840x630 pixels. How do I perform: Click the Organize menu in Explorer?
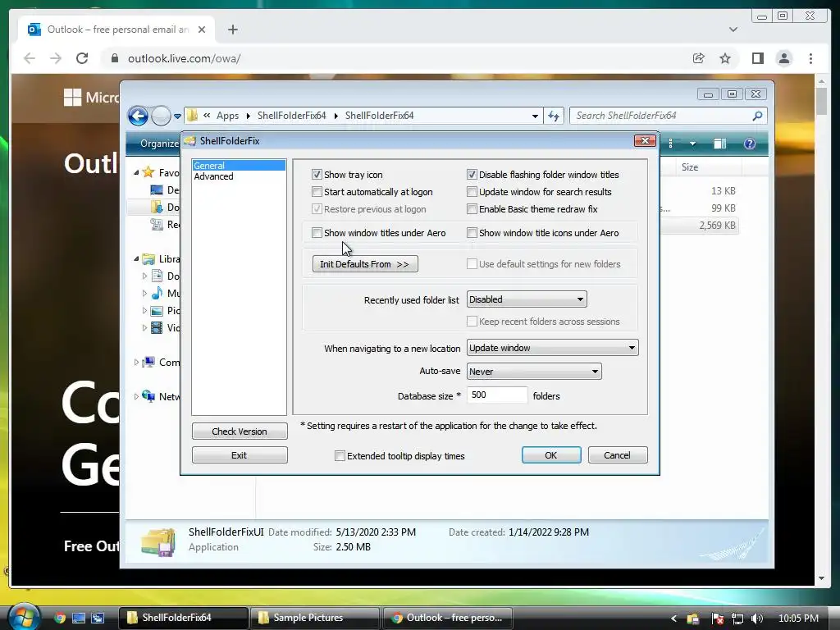159,144
